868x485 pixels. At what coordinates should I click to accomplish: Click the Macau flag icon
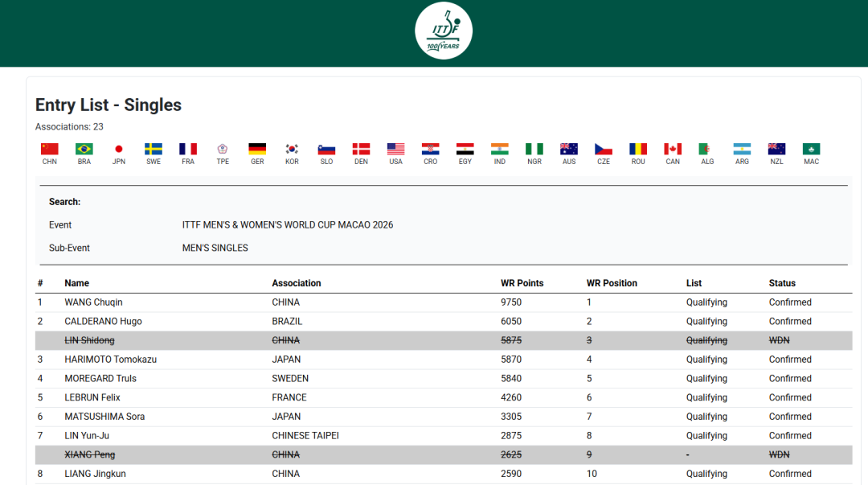coord(811,149)
